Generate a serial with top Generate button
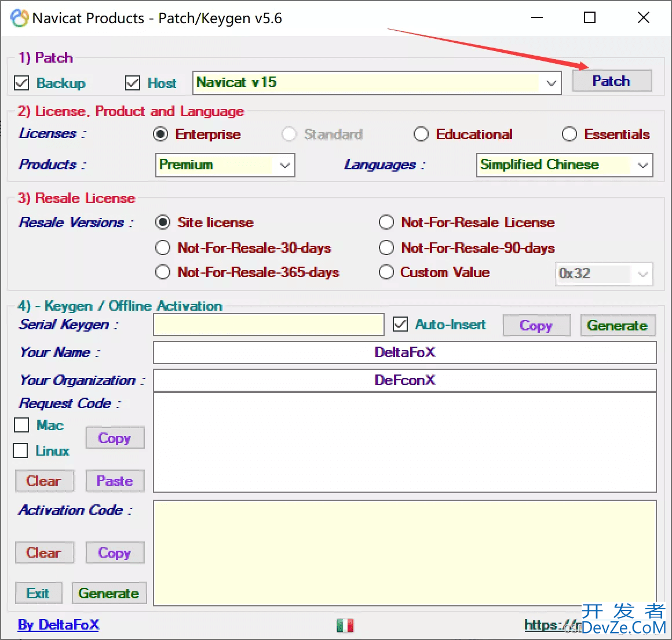 618,325
